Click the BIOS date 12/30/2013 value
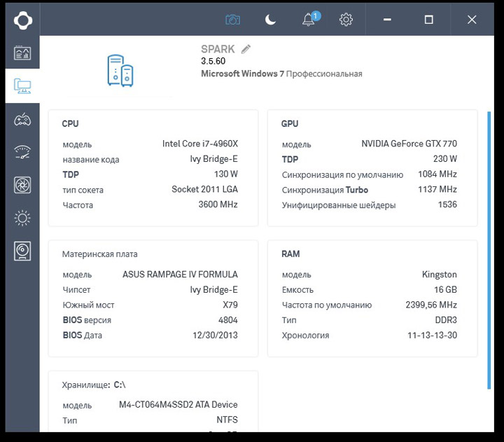 tap(215, 336)
